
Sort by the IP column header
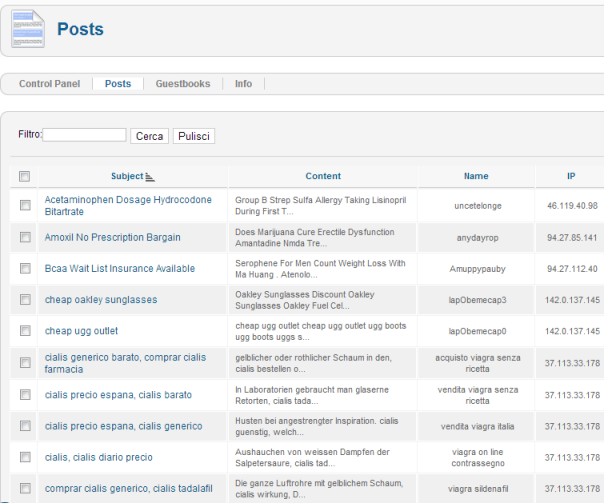pyautogui.click(x=571, y=176)
